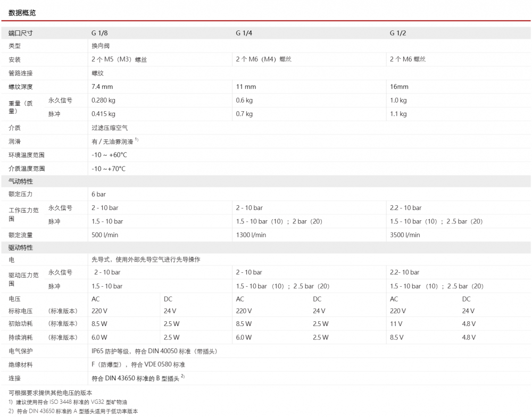Click the 端口尺寸 row label
The height and width of the screenshot is (417, 532).
tap(21, 33)
